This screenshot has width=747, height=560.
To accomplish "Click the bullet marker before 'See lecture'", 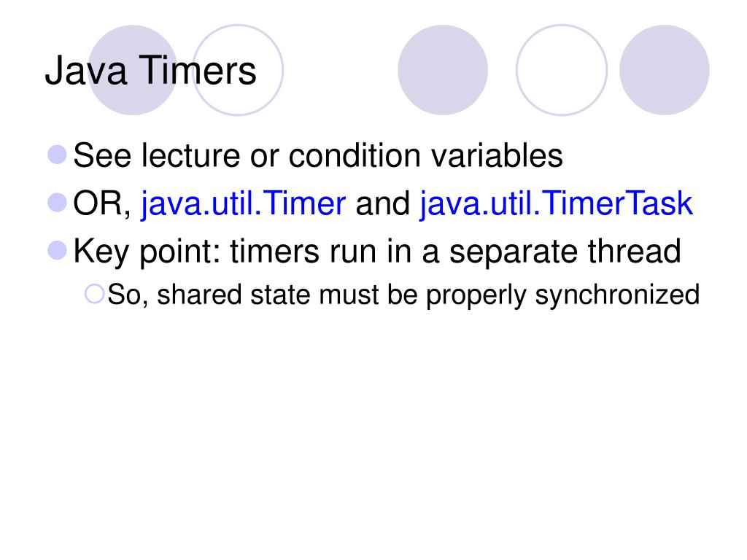I will [x=58, y=155].
